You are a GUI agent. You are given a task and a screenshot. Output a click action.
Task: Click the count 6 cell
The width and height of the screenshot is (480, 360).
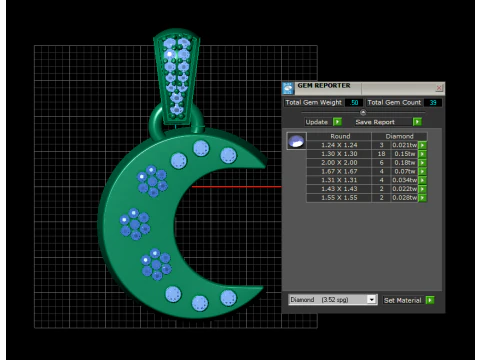point(381,163)
